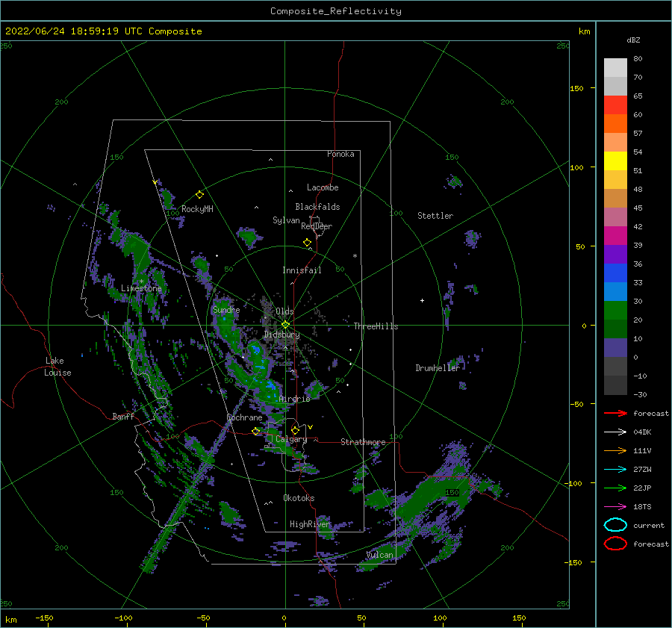The width and height of the screenshot is (672, 628).
Task: Click the Sundre city label
Action: pos(226,310)
